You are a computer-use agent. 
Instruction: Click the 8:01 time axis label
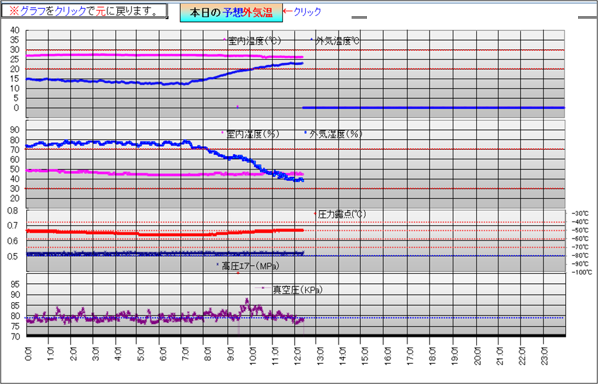208,353
